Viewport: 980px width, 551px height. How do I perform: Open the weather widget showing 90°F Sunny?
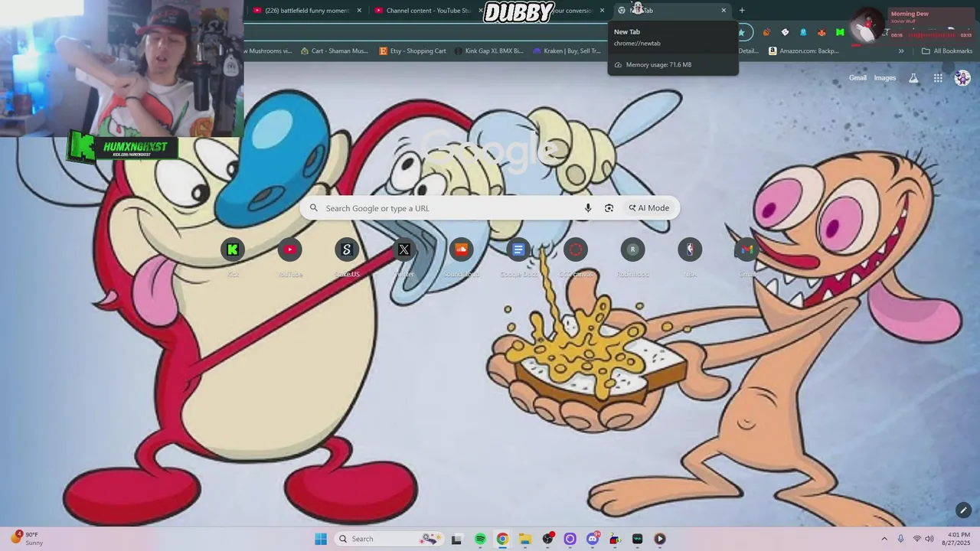point(26,539)
